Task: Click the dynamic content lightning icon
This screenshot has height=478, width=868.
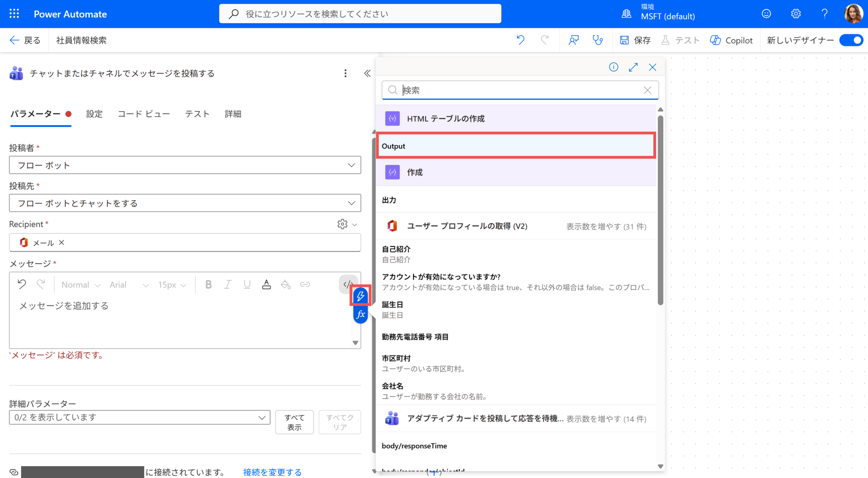Action: tap(360, 296)
